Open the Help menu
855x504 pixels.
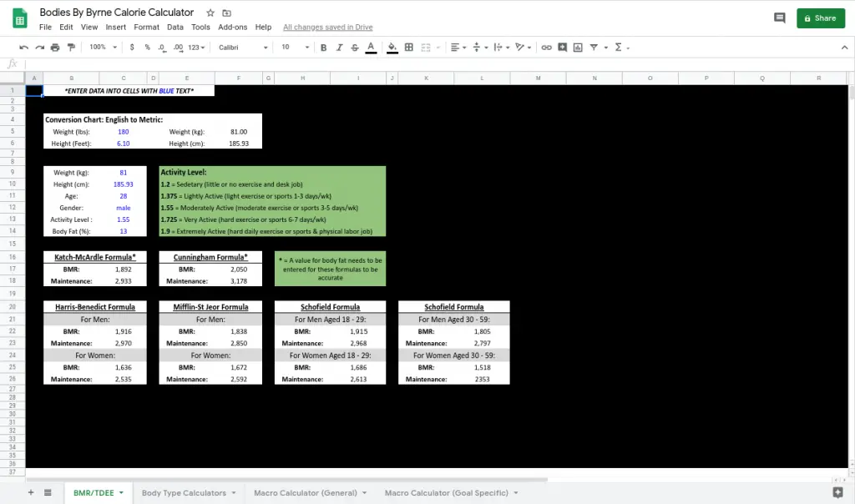pos(263,28)
